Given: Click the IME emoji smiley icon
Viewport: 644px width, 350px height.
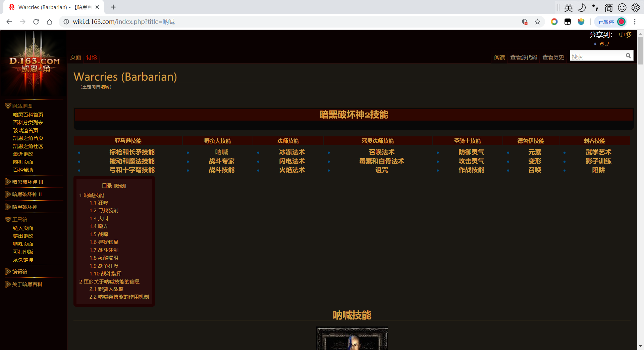Looking at the screenshot, I should [x=622, y=7].
